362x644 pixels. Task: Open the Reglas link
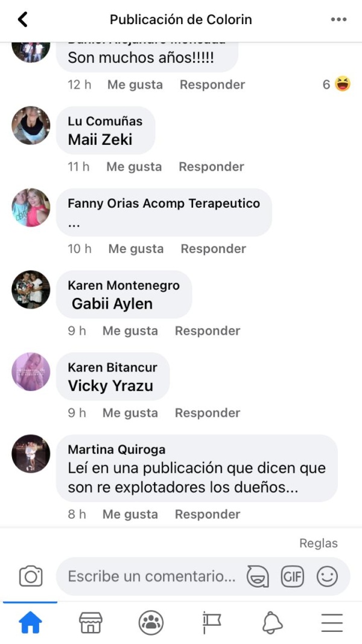tap(319, 543)
